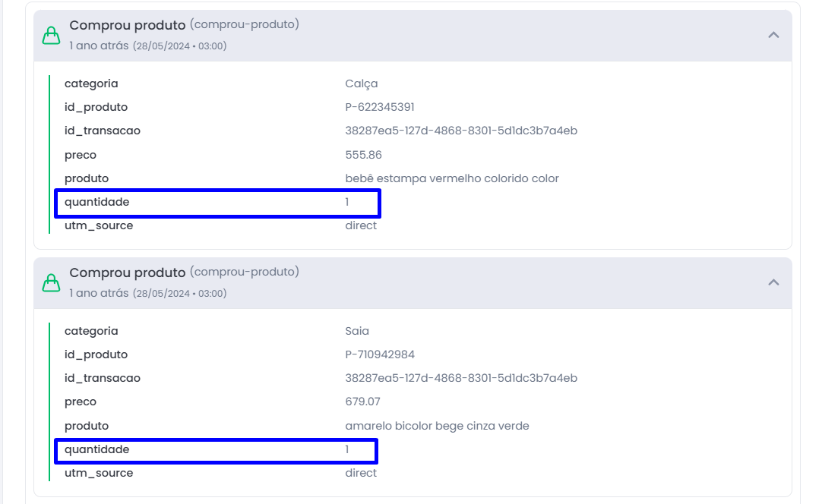Click the shopping bag icon of the Calça purchase
Image resolution: width=822 pixels, height=504 pixels.
(x=51, y=36)
